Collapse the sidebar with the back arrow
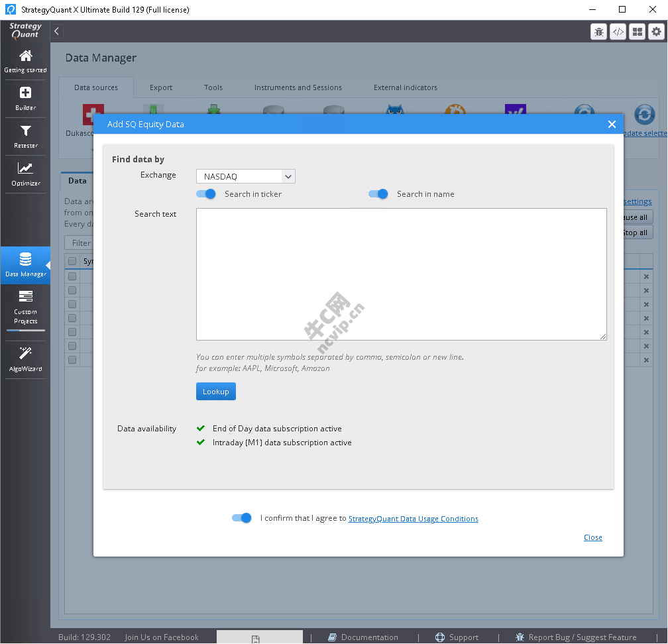Viewport: 668px width, 644px height. 57,30
